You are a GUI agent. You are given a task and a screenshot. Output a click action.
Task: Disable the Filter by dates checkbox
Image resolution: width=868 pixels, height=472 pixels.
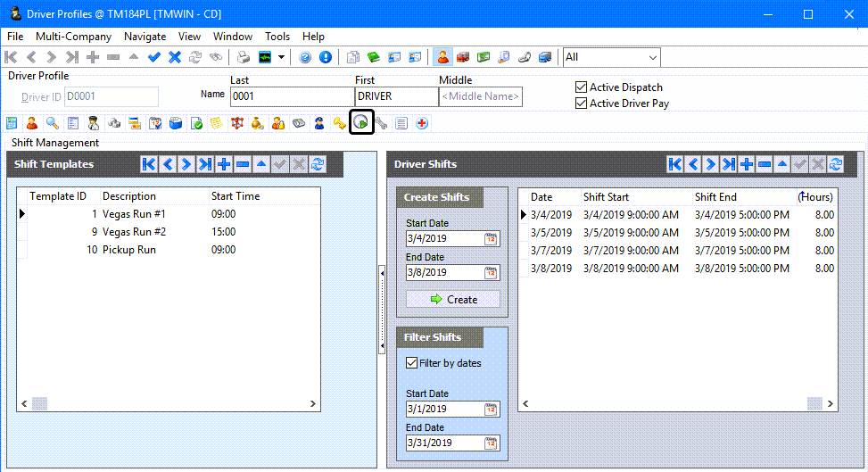click(411, 363)
